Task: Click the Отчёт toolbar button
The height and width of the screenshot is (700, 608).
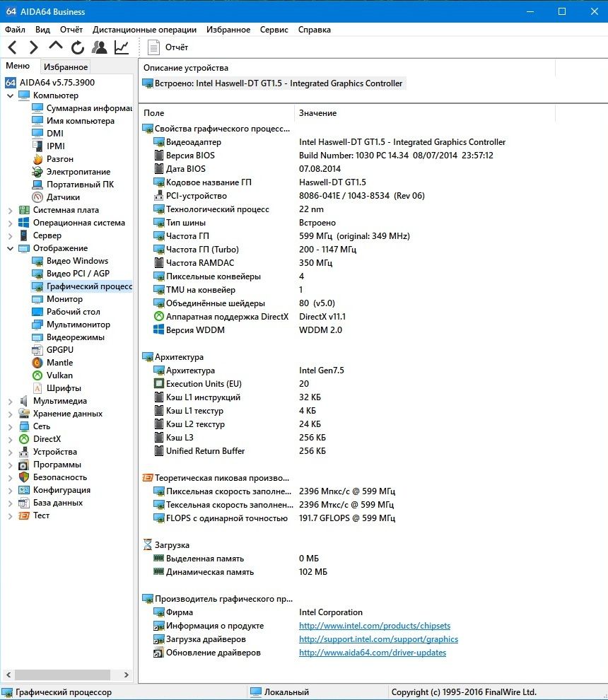Action: pos(168,47)
